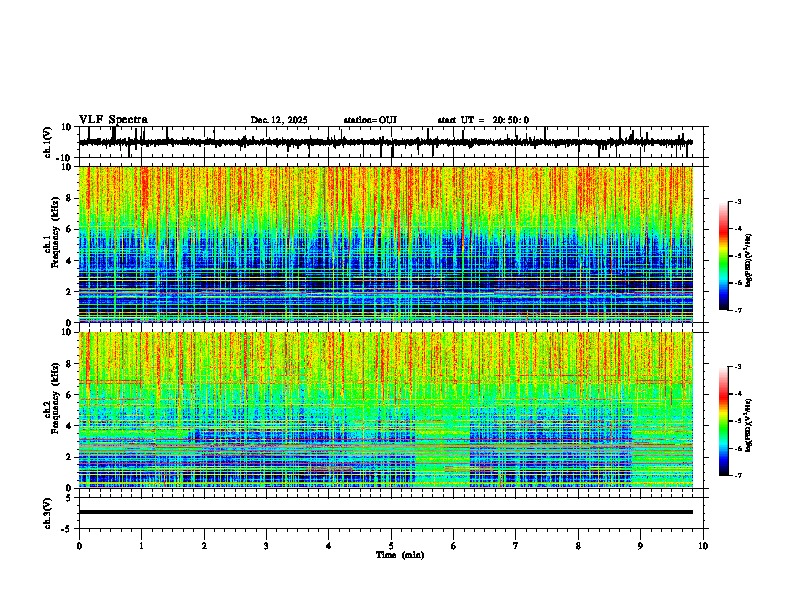The width and height of the screenshot is (792, 612).
Task: Click time axis tick label "5"
Action: pyautogui.click(x=391, y=546)
